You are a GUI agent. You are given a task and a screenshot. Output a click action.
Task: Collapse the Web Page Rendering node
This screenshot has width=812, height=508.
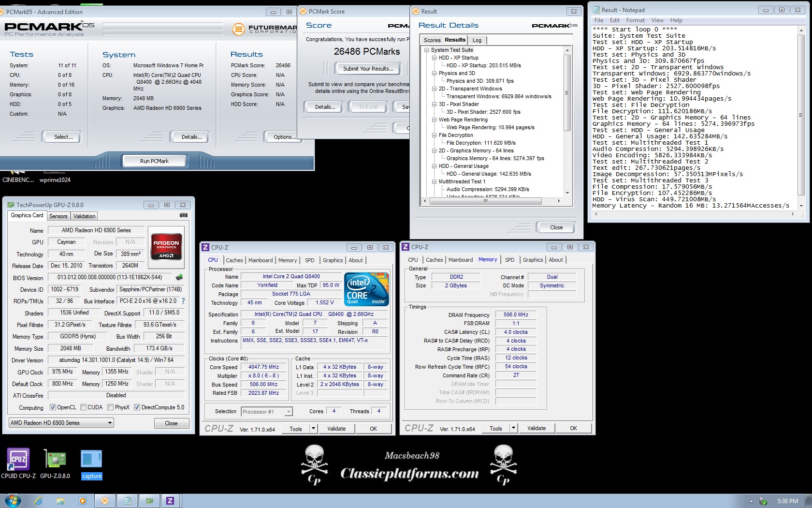point(435,120)
